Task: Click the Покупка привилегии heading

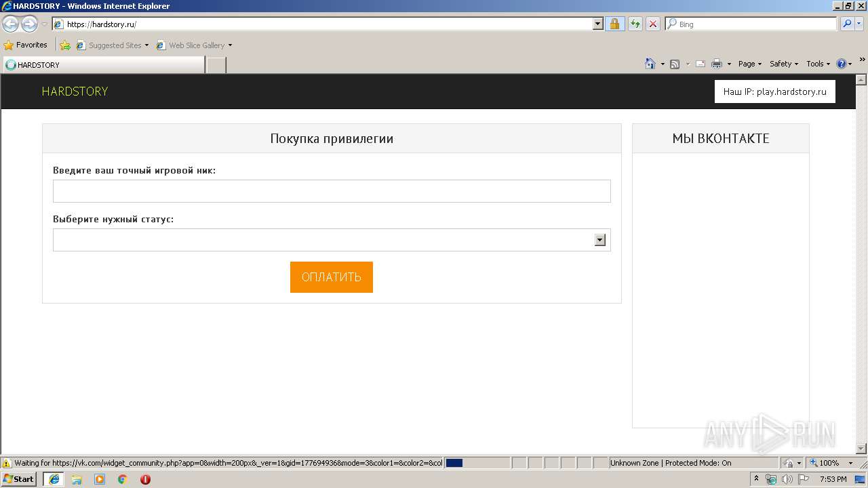Action: [332, 138]
